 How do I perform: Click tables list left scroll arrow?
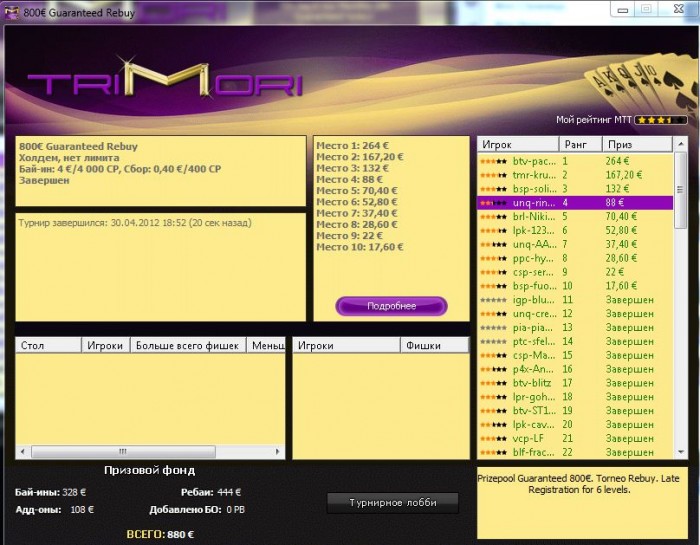[23, 452]
